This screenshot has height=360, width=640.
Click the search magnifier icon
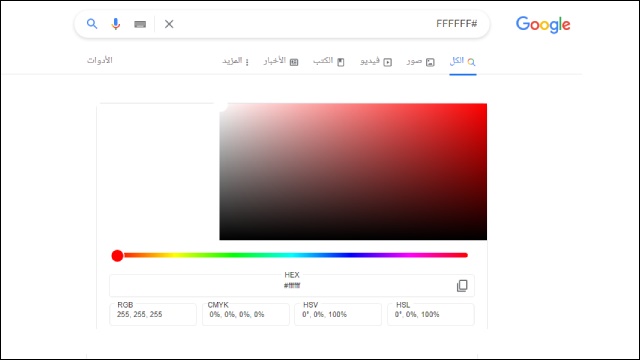pyautogui.click(x=92, y=24)
